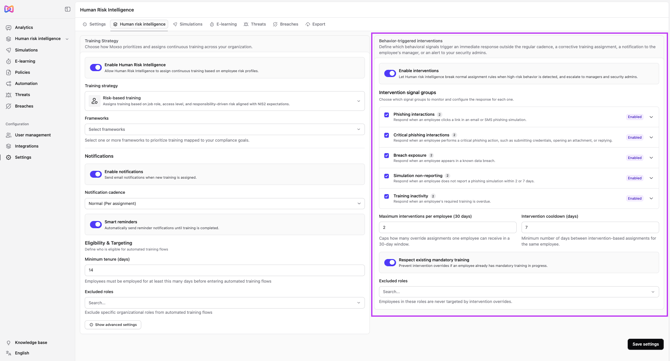Click Integrations sidebar icon
670x361 pixels.
tap(9, 146)
